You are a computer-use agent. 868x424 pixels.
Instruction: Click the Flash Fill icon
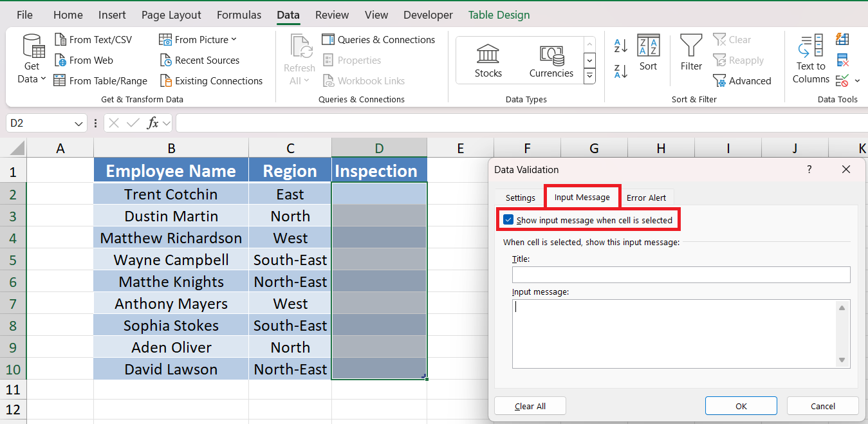click(x=842, y=39)
